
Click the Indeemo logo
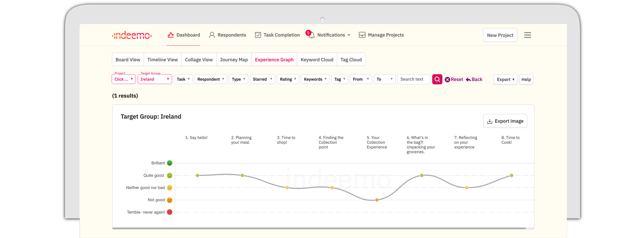tap(132, 35)
